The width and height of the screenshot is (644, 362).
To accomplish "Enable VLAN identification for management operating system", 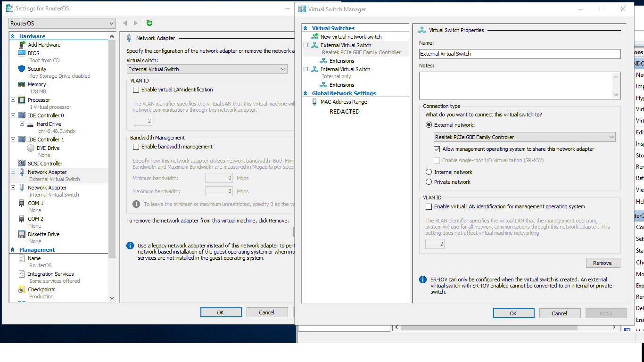I will pos(429,206).
